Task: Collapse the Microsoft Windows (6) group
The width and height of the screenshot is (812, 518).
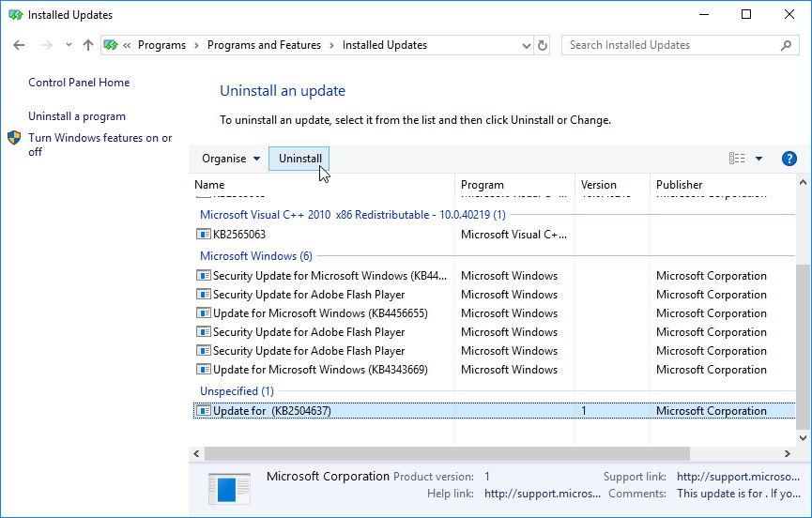Action: point(256,256)
